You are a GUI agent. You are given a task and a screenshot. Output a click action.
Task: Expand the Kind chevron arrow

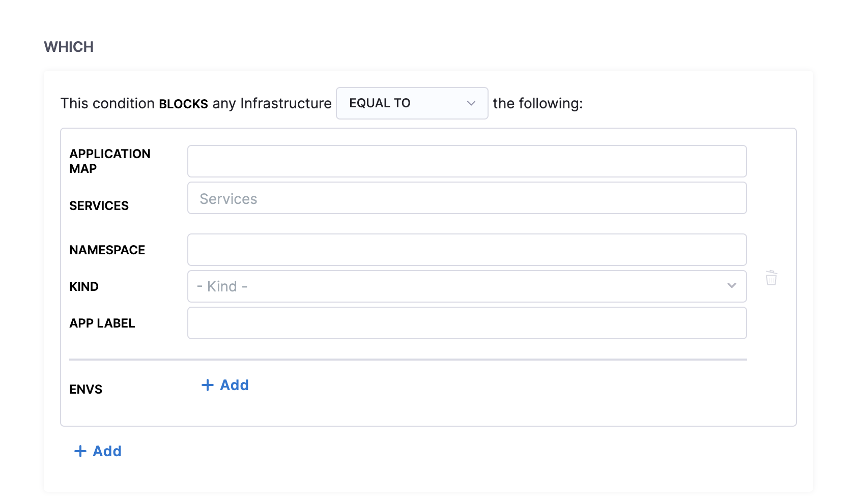(731, 286)
